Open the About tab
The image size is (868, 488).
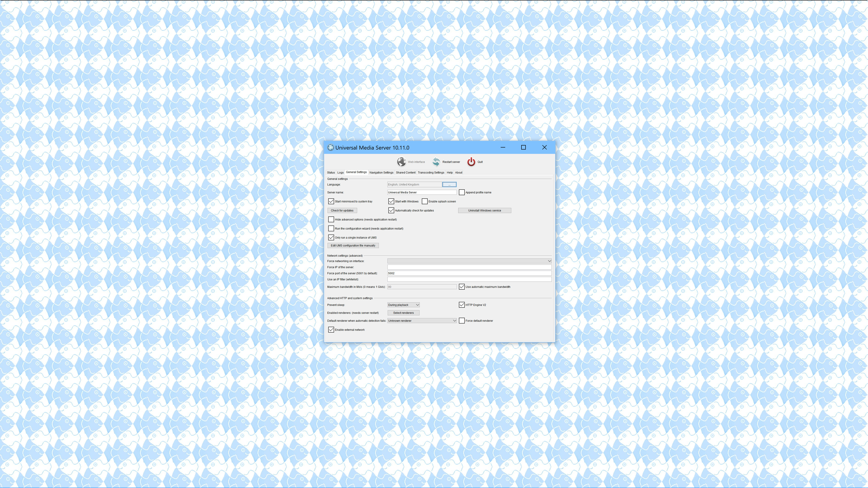(x=459, y=172)
